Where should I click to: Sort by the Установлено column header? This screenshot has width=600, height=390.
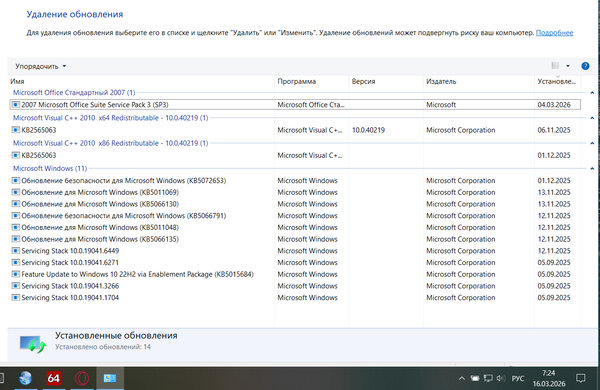(x=557, y=81)
